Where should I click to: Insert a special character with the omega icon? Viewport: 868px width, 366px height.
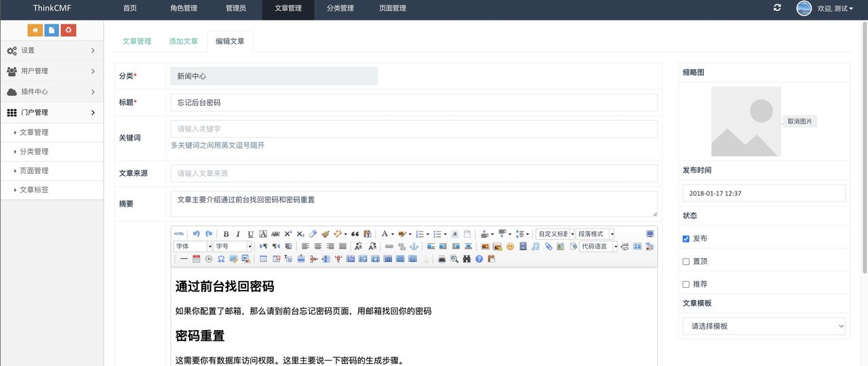(x=221, y=259)
